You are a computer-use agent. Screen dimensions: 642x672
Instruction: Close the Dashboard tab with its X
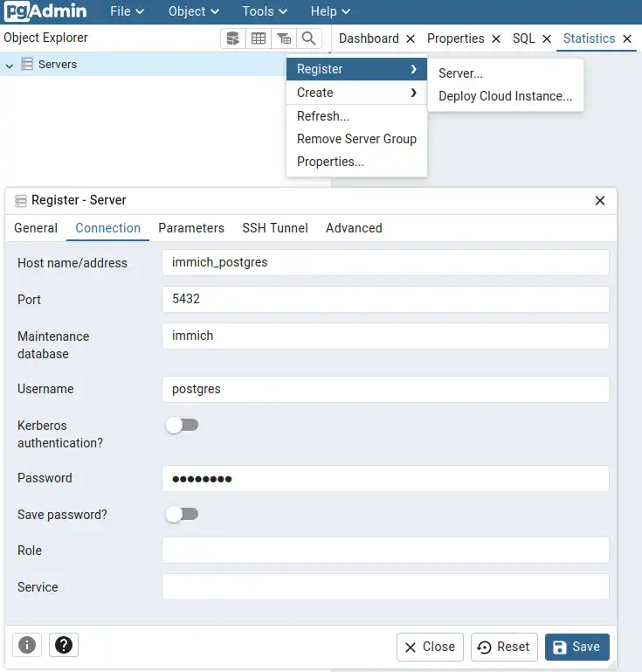click(x=411, y=38)
